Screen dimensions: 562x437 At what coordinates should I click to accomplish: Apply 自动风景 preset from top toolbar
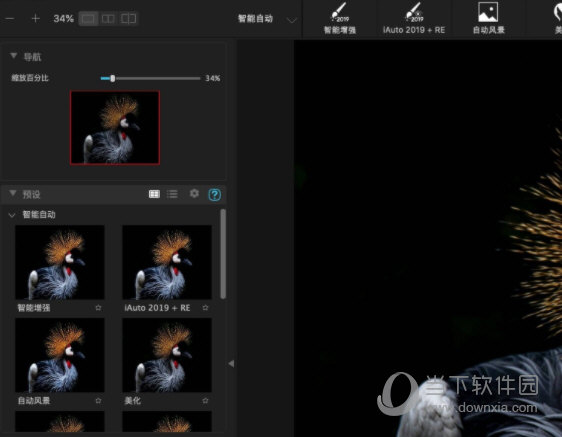coord(488,18)
